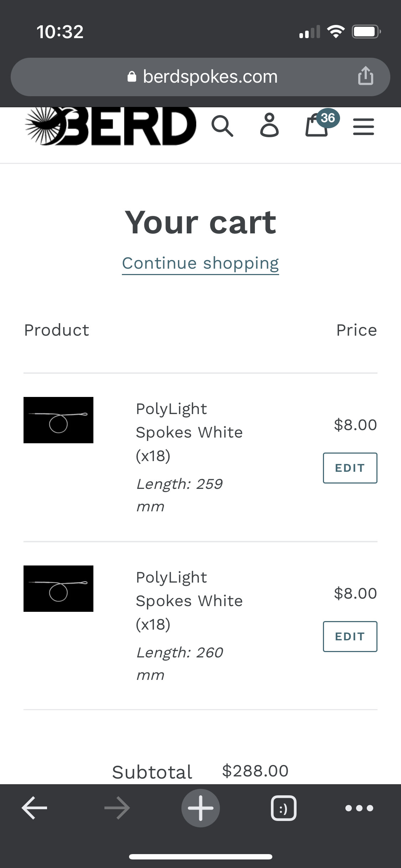This screenshot has width=401, height=868.
Task: Go back with the browser back arrow
Action: (x=35, y=808)
